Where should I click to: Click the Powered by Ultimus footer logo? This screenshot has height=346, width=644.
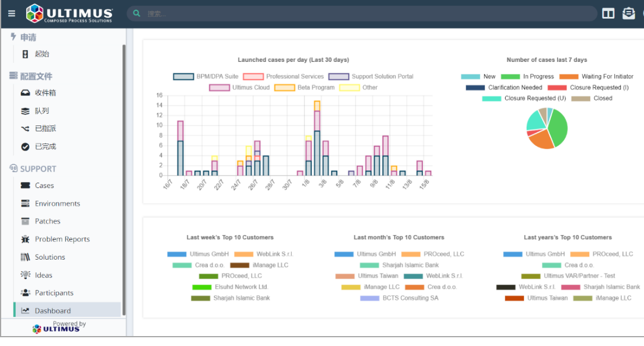pos(60,327)
